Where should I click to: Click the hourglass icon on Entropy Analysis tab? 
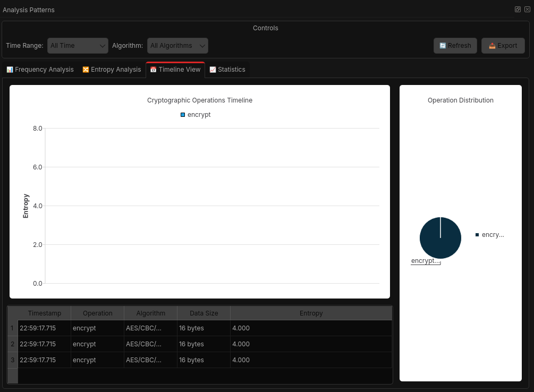(86, 69)
